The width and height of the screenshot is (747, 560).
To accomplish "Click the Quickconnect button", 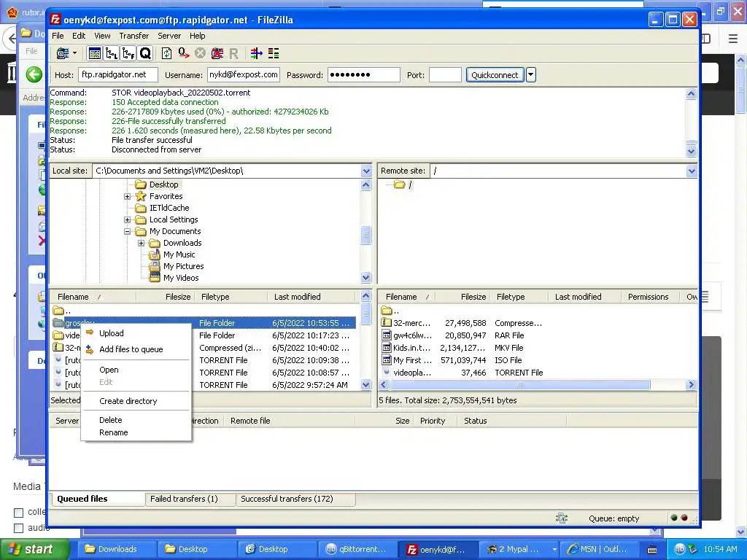I will click(495, 75).
